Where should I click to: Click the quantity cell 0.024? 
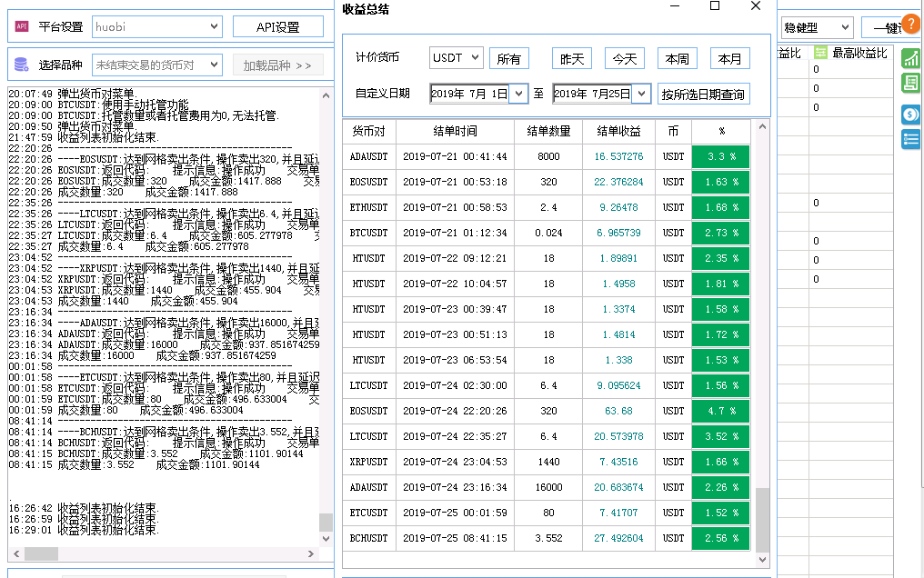pyautogui.click(x=548, y=233)
